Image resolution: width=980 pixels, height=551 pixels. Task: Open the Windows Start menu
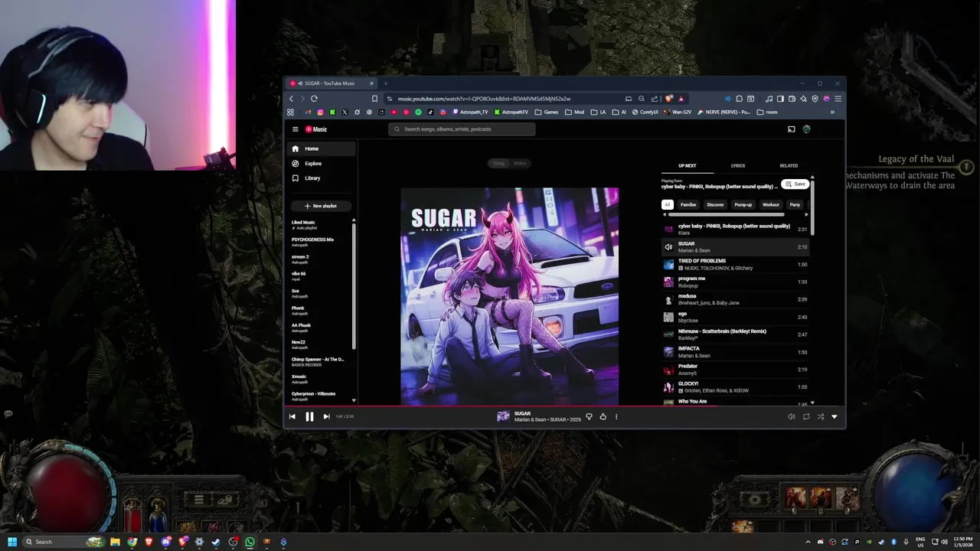coord(12,542)
